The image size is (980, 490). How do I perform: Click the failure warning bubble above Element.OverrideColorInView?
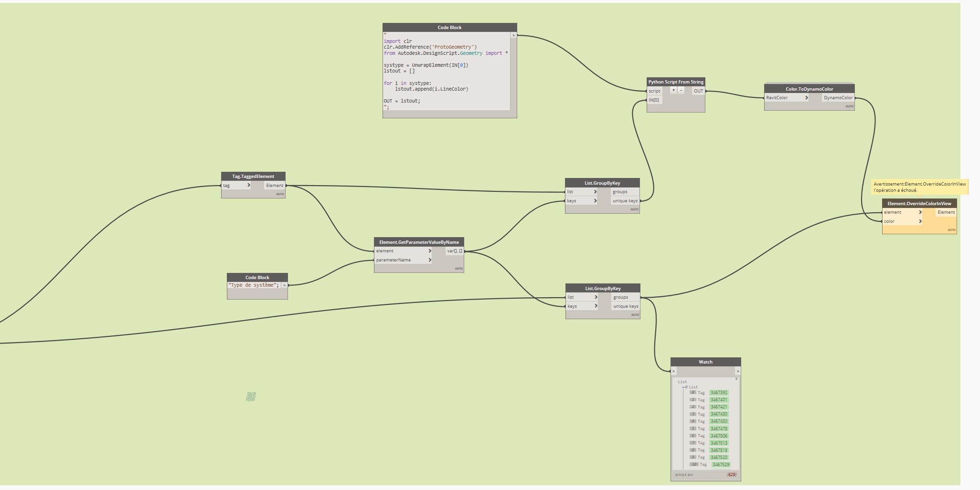point(919,187)
